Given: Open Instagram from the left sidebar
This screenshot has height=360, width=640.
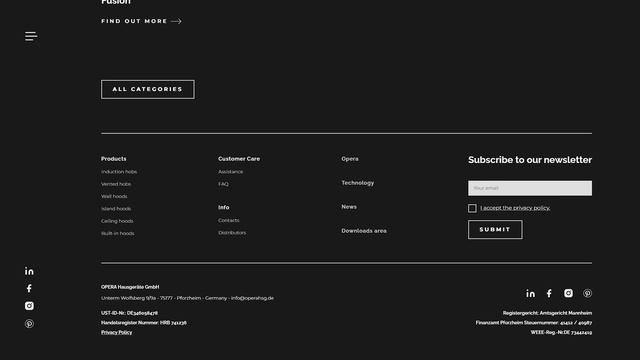Looking at the screenshot, I should click(x=29, y=306).
